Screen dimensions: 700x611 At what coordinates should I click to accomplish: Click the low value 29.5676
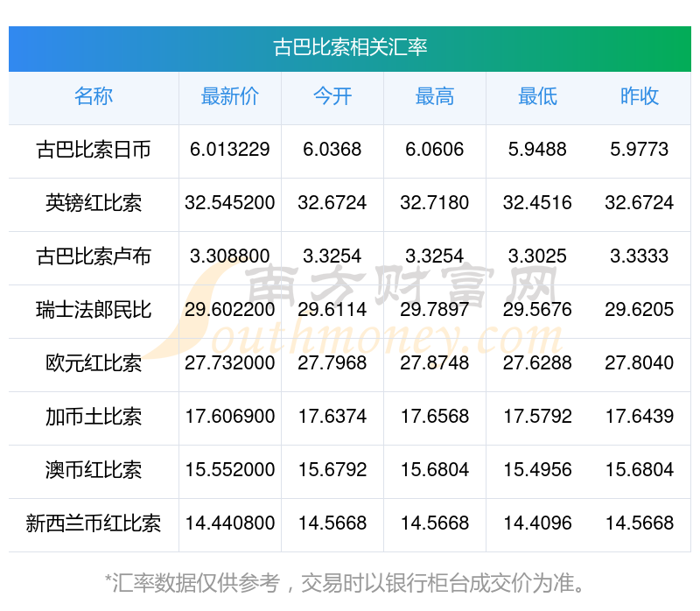[537, 310]
